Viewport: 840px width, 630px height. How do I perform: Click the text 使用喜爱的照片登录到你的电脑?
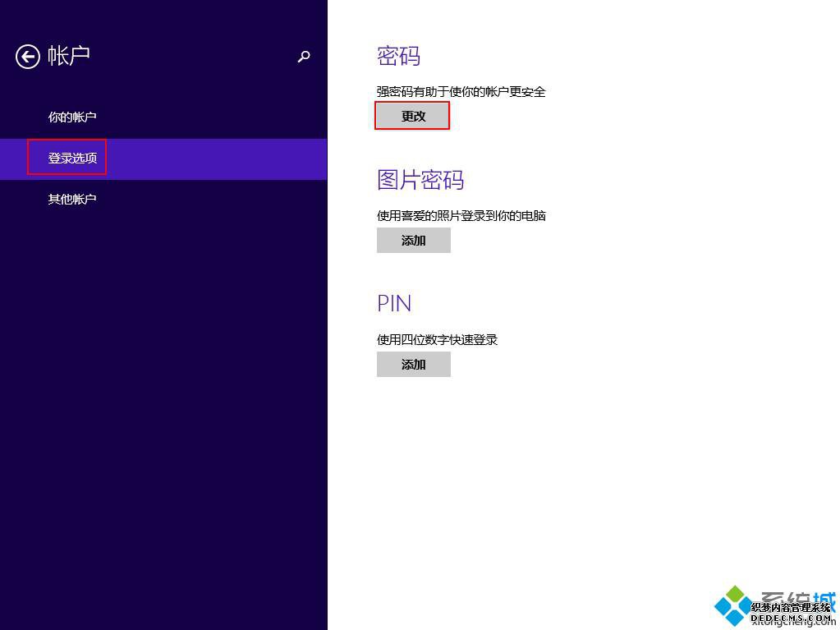[x=461, y=216]
